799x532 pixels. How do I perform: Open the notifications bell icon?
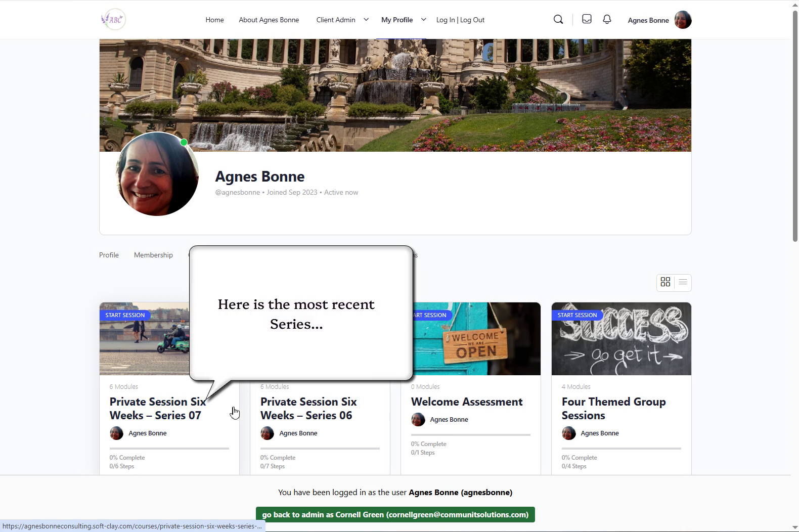607,19
